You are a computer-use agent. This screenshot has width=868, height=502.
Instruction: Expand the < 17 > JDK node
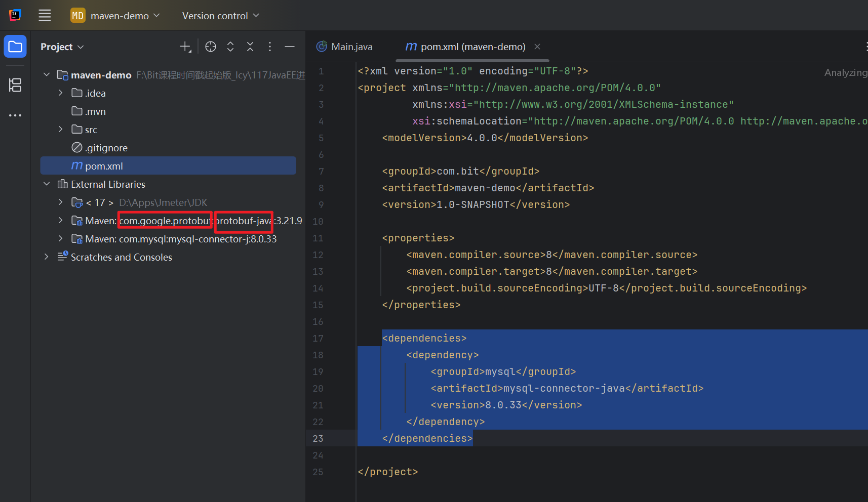click(x=61, y=202)
